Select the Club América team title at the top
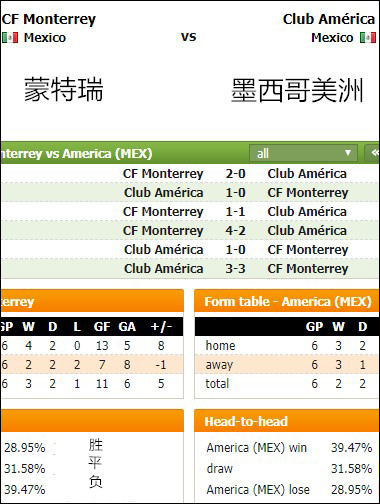The width and height of the screenshot is (380, 504). 329,19
